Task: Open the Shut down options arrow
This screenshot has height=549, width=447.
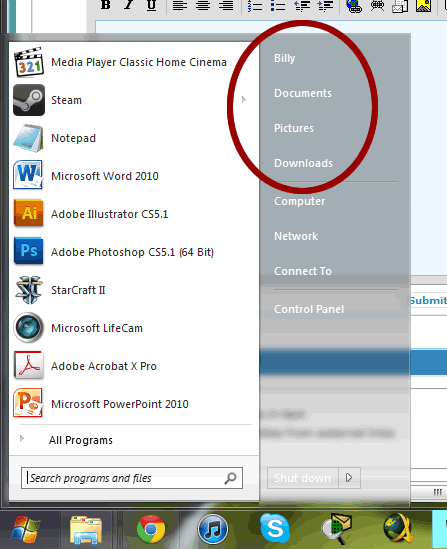Action: pos(349,478)
